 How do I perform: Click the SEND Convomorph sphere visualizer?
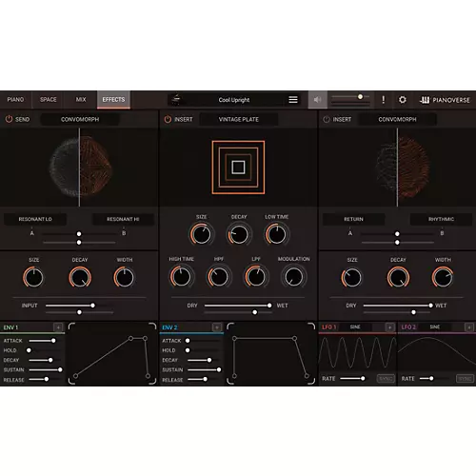(x=80, y=168)
